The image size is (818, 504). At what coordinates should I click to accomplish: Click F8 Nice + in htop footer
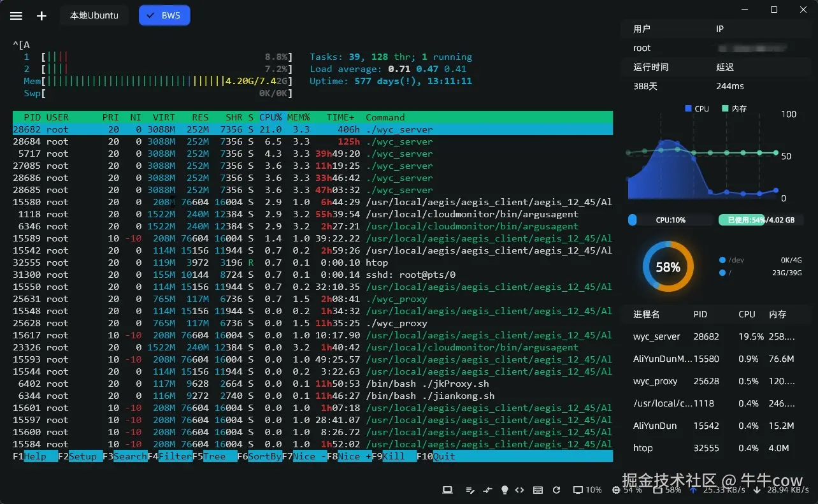click(x=349, y=456)
